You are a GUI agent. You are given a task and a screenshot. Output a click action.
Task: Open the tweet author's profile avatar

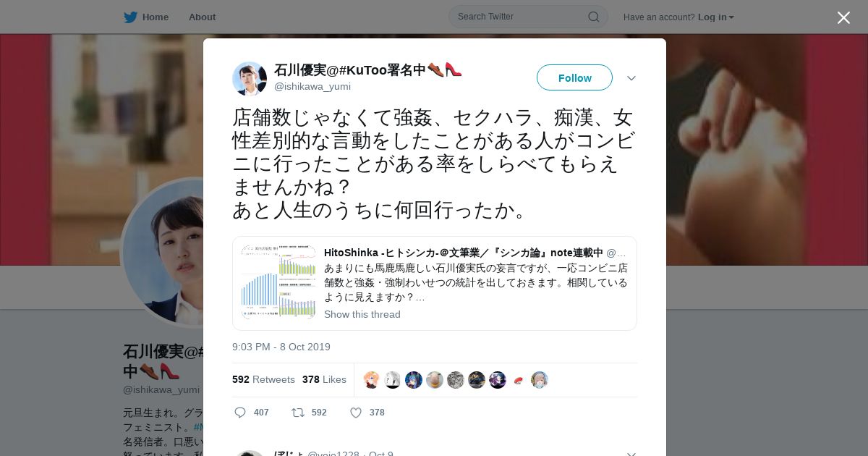pos(250,78)
